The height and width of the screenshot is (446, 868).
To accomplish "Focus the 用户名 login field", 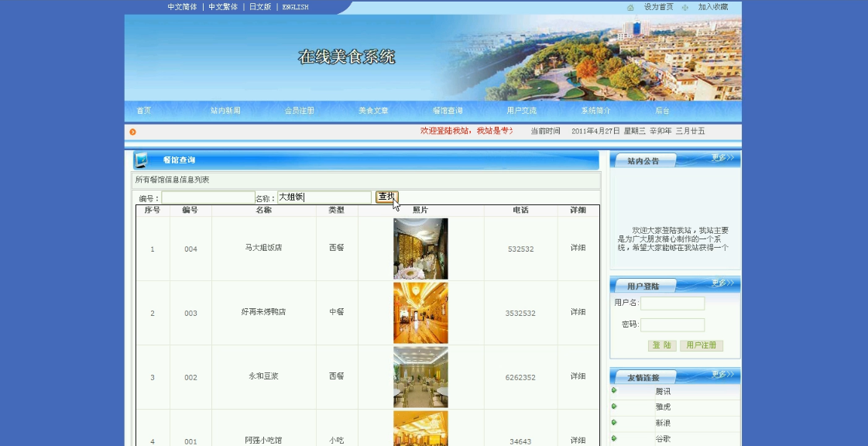I will [x=673, y=304].
